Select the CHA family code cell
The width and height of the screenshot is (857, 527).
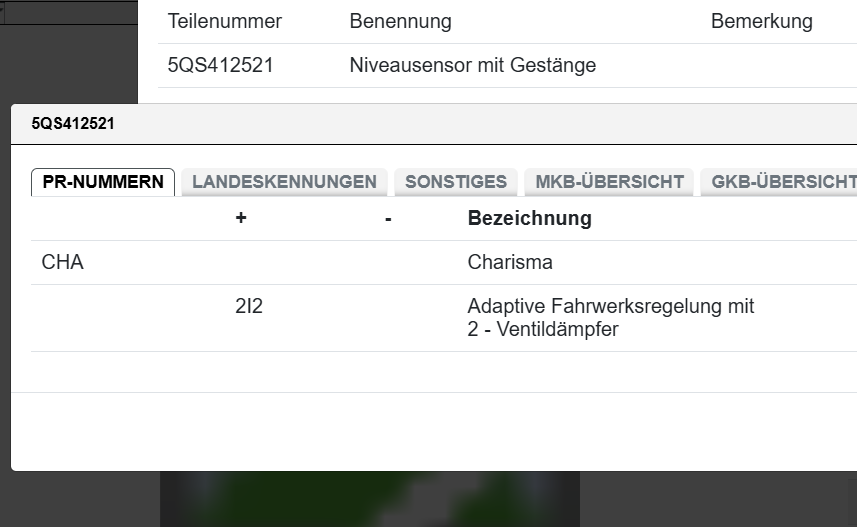click(x=63, y=263)
